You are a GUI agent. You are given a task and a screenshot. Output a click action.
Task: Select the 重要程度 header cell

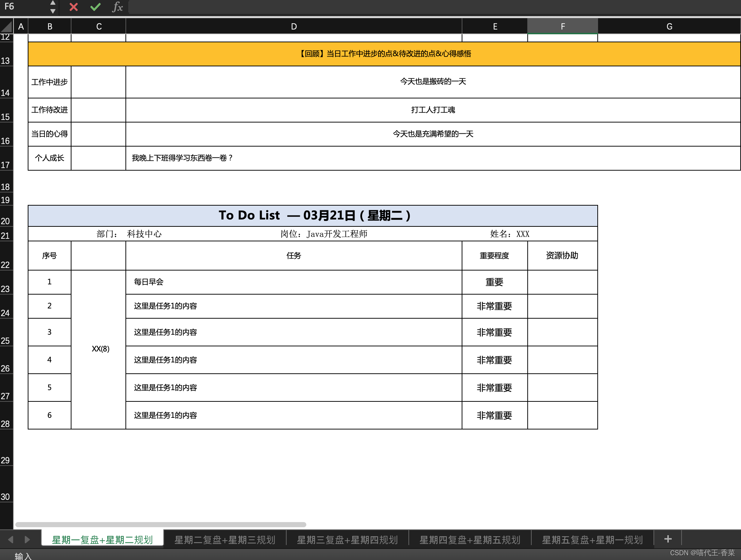click(495, 256)
